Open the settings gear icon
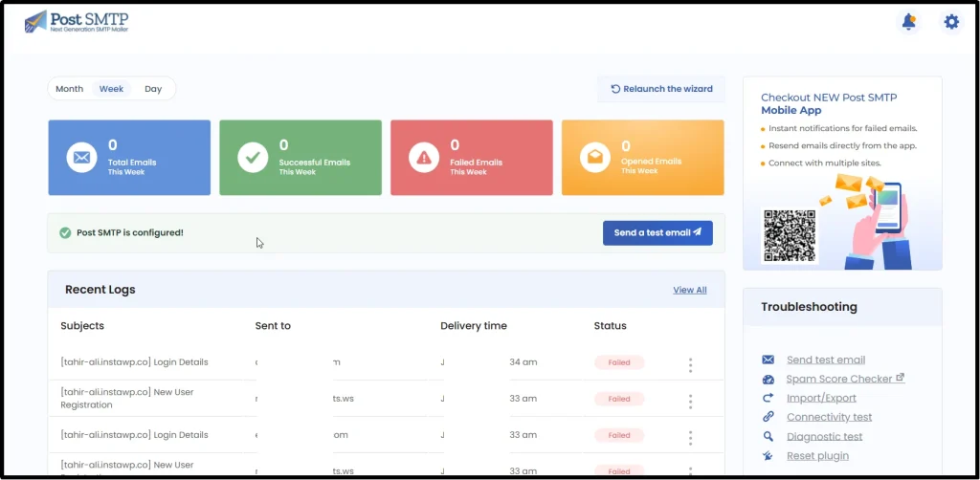 (x=951, y=23)
